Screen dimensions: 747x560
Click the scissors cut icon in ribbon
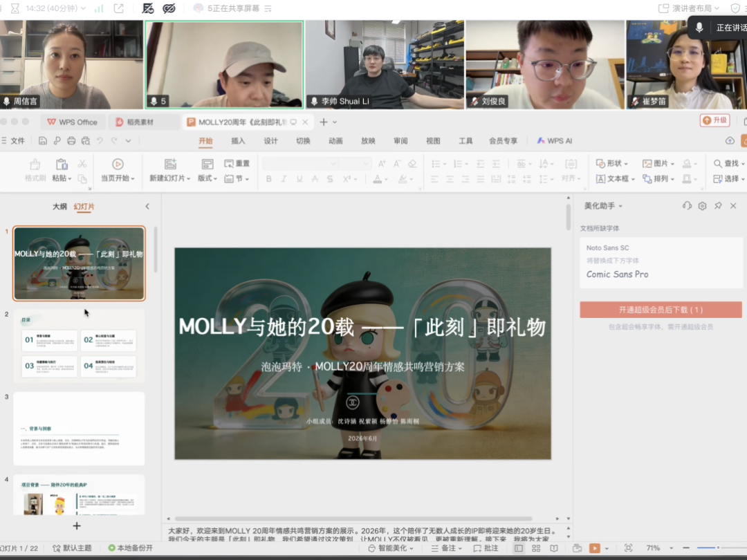[x=82, y=164]
